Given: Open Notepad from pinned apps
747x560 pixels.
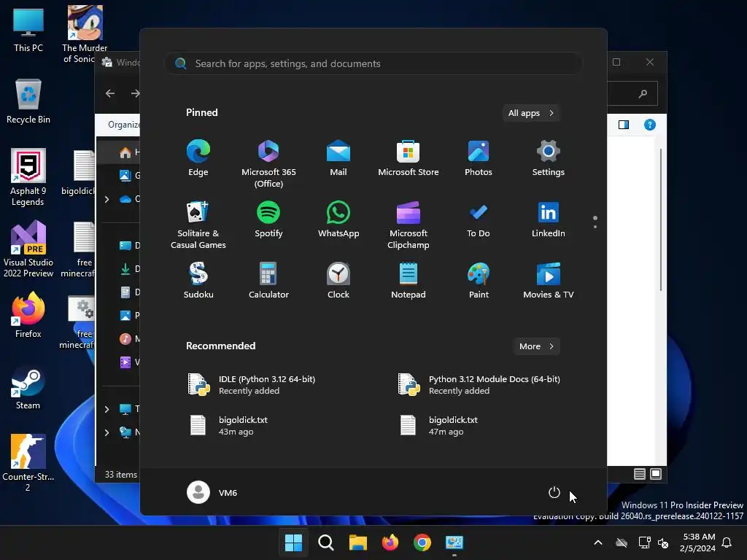Looking at the screenshot, I should 409,281.
